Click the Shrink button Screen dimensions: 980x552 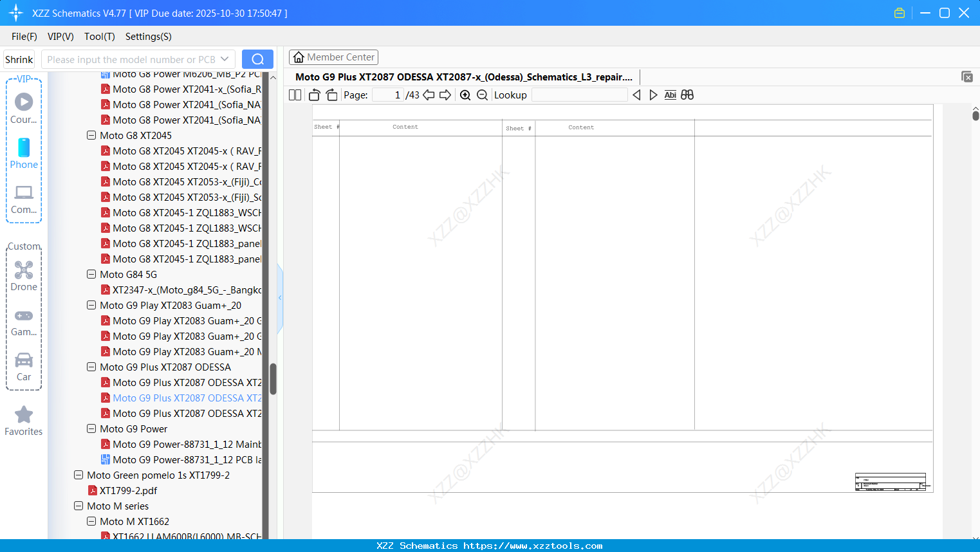19,59
